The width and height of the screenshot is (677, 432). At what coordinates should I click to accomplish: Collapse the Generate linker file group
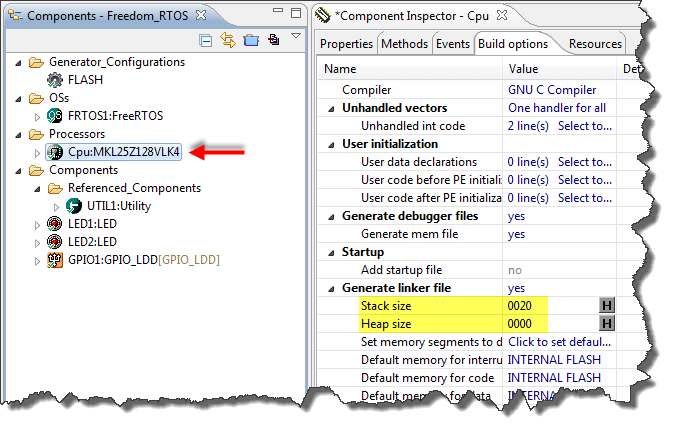pyautogui.click(x=331, y=289)
